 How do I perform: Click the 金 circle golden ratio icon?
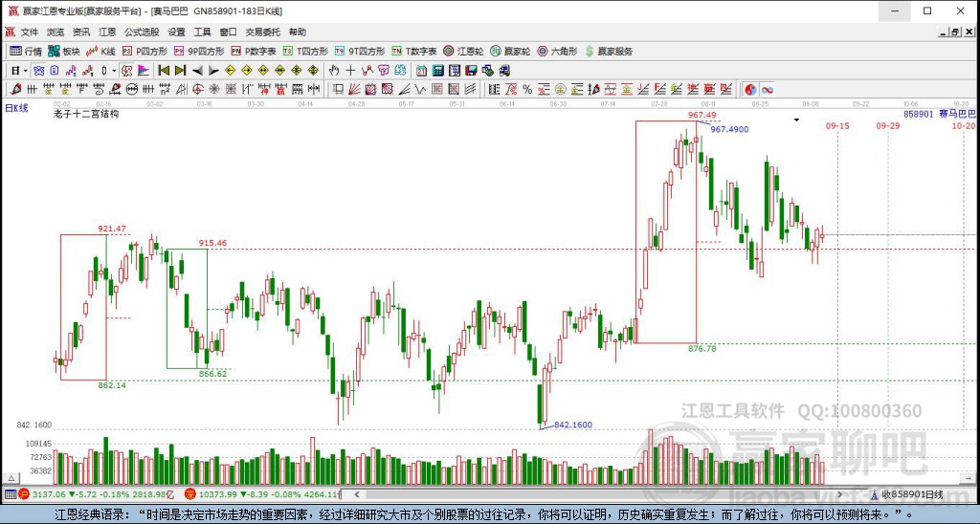560,89
